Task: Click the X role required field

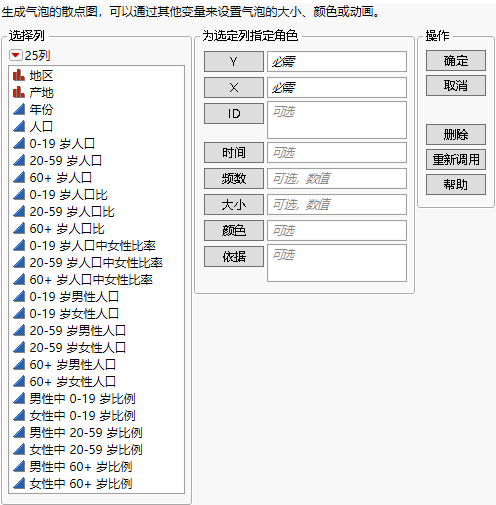Action: click(x=337, y=87)
